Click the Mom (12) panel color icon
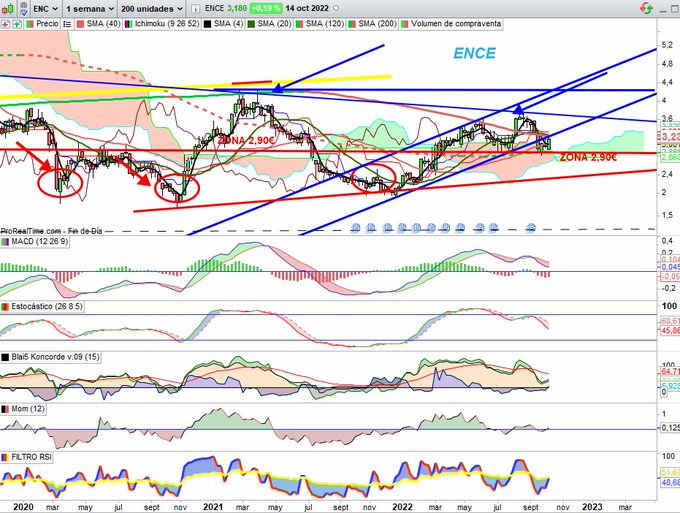The height and width of the screenshot is (513, 680). click(5, 409)
